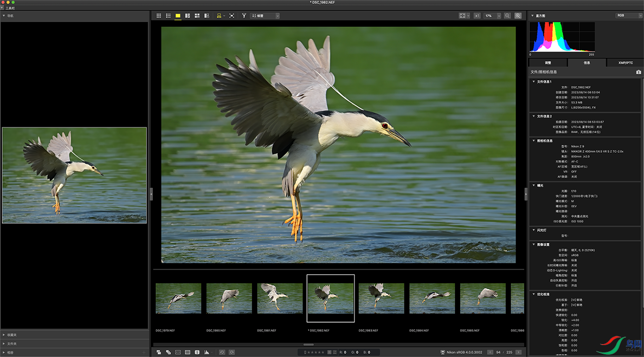Screen dimensions: 644x357
Task: Click the filter funnel icon
Action: coord(244,16)
